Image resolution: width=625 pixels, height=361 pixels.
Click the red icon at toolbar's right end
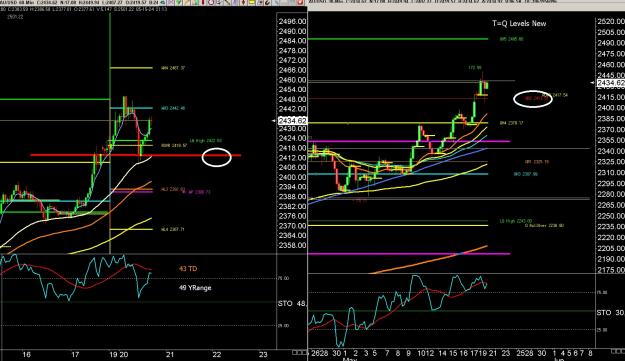coord(300,2)
